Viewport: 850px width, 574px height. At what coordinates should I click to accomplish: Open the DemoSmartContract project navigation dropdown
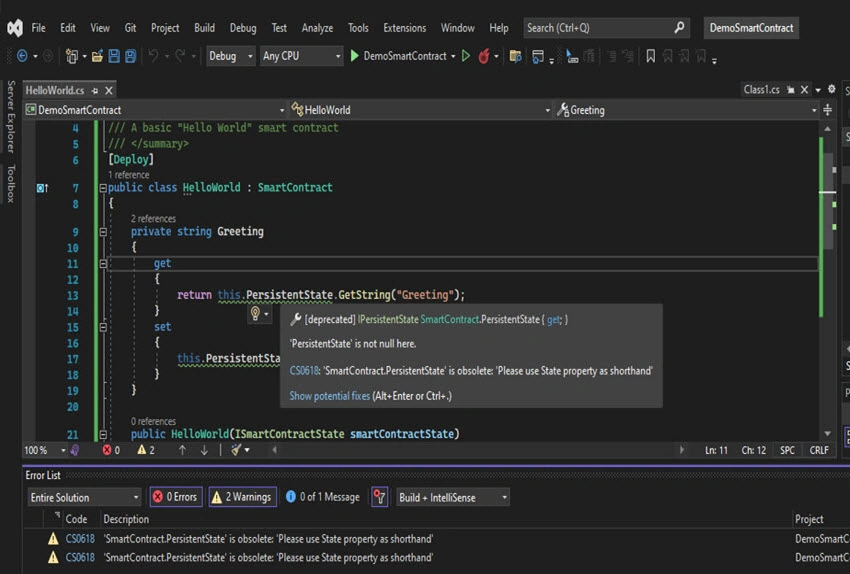pos(155,110)
